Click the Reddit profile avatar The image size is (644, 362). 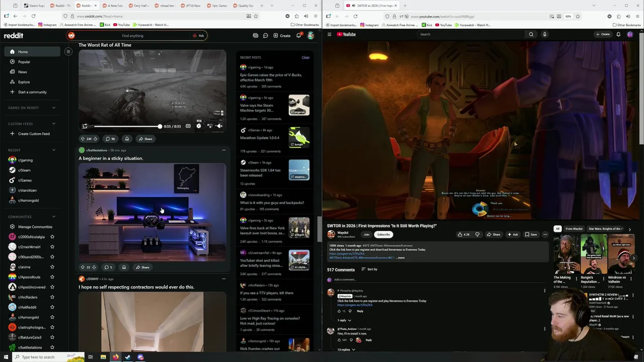pyautogui.click(x=311, y=36)
